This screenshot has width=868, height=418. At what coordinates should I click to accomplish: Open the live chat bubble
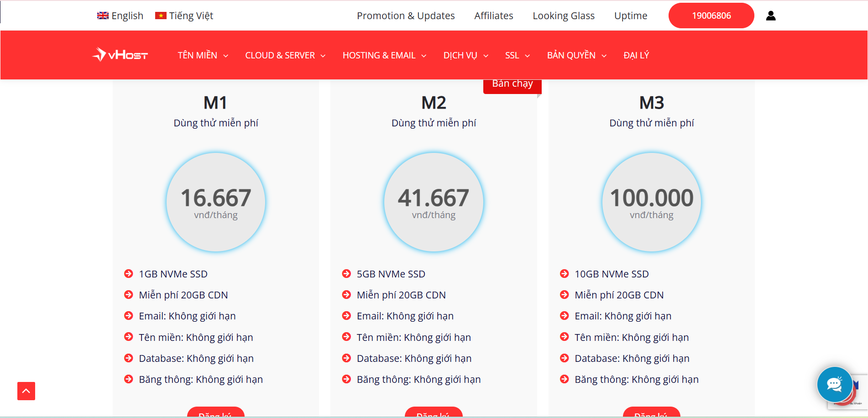click(x=834, y=384)
